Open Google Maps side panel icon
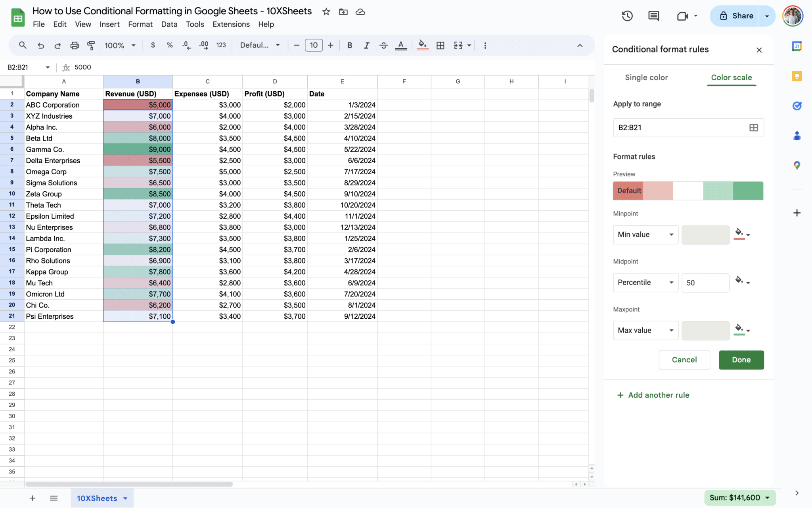Viewport: 812px width, 508px height. [x=797, y=165]
